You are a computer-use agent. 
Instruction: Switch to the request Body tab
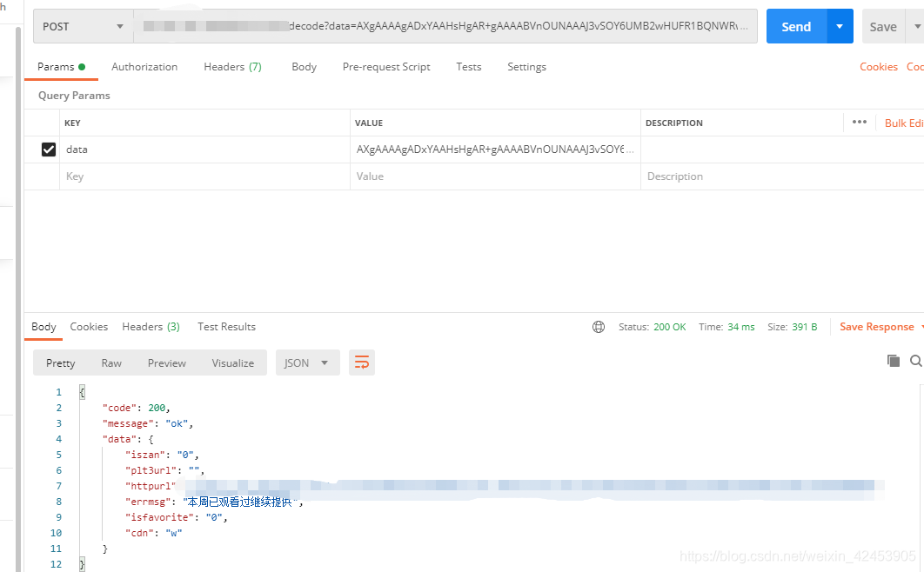coord(304,66)
